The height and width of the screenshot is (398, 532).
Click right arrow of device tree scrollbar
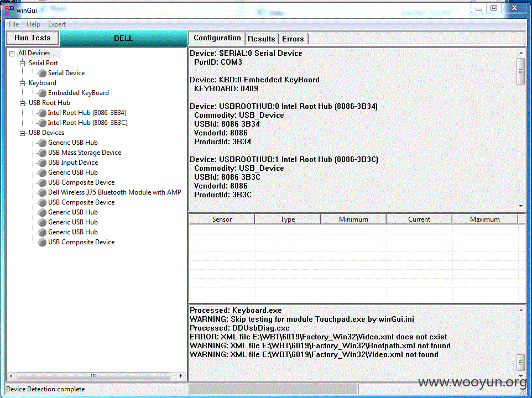(x=181, y=376)
